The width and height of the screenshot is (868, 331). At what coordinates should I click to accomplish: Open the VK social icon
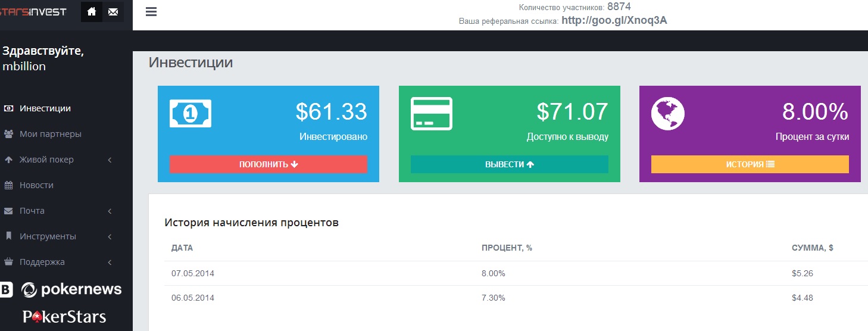(x=6, y=290)
